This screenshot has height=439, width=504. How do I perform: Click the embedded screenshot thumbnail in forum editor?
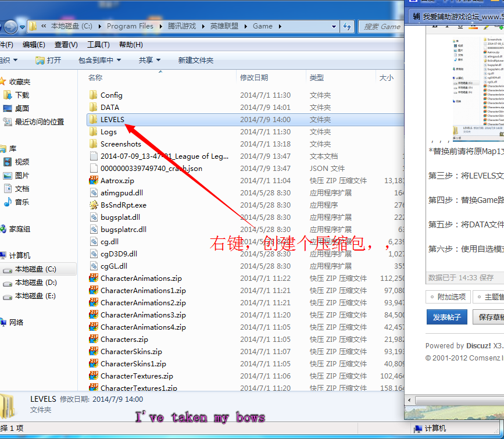coord(478,89)
